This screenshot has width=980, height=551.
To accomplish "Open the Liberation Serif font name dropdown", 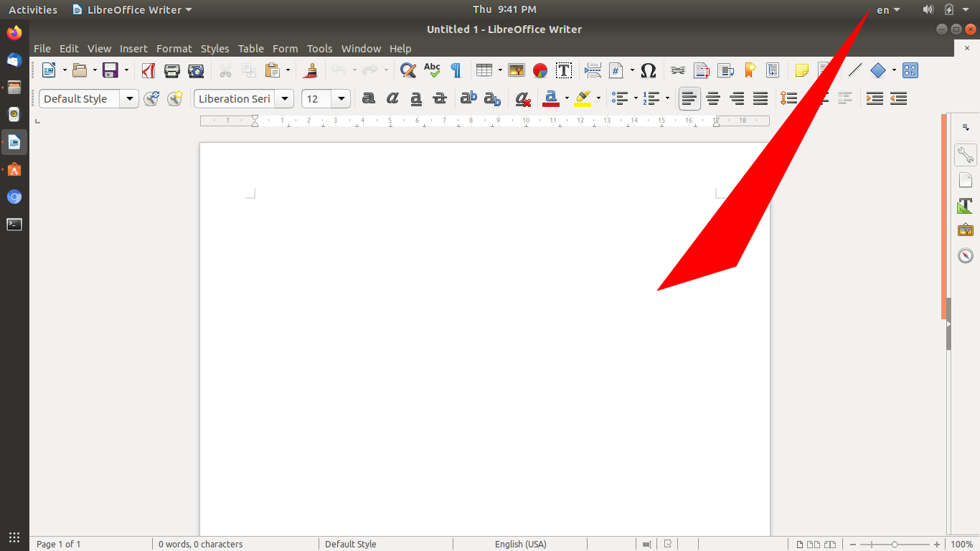I will 286,99.
